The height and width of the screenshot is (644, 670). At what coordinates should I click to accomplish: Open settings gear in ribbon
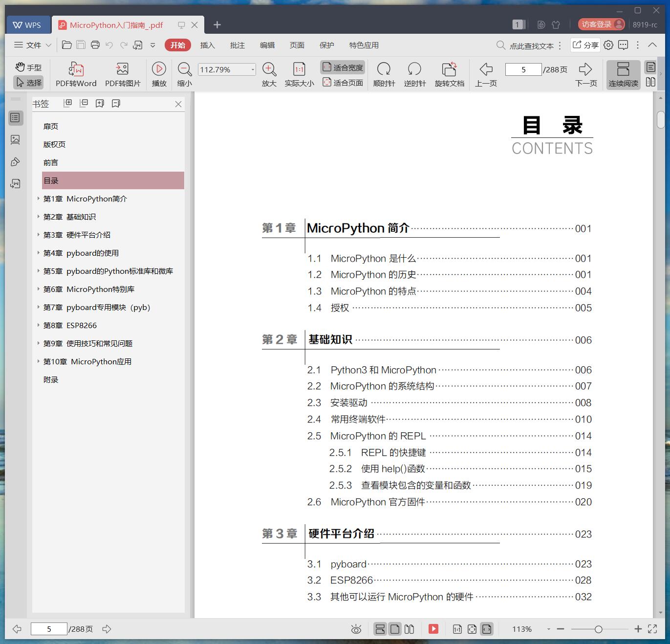pyautogui.click(x=608, y=45)
